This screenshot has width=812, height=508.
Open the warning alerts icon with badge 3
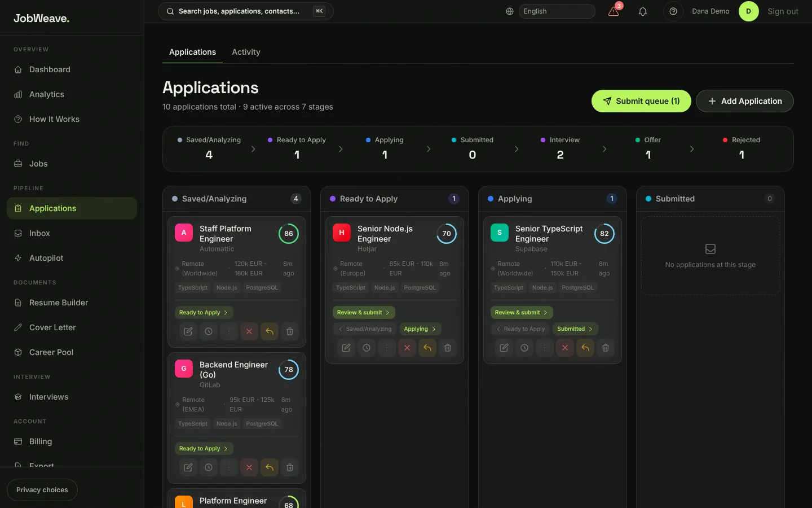(x=614, y=11)
